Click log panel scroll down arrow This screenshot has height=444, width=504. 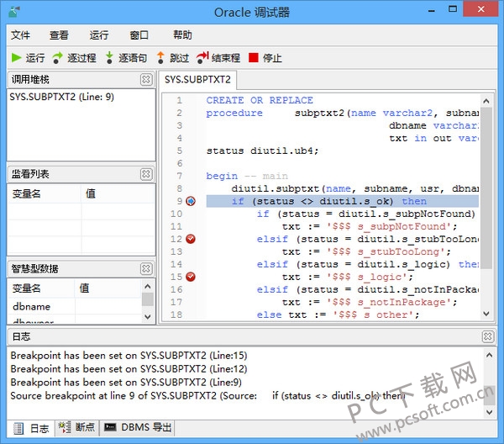(489, 412)
